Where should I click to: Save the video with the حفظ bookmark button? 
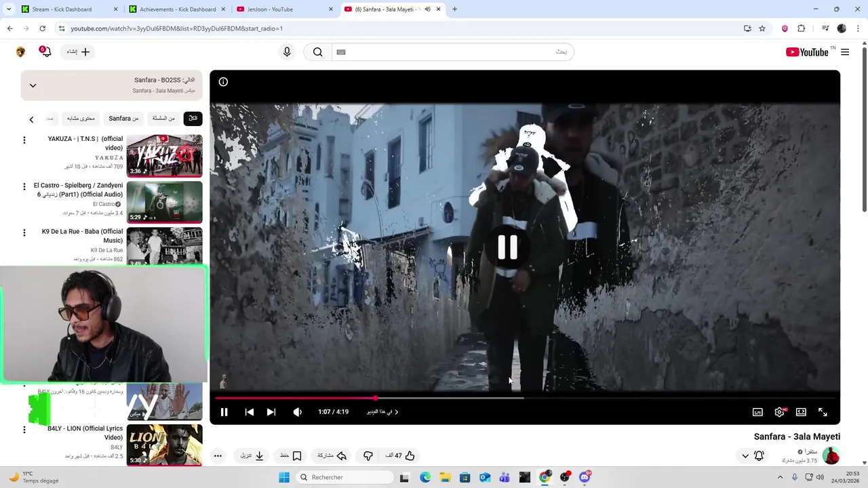point(291,455)
